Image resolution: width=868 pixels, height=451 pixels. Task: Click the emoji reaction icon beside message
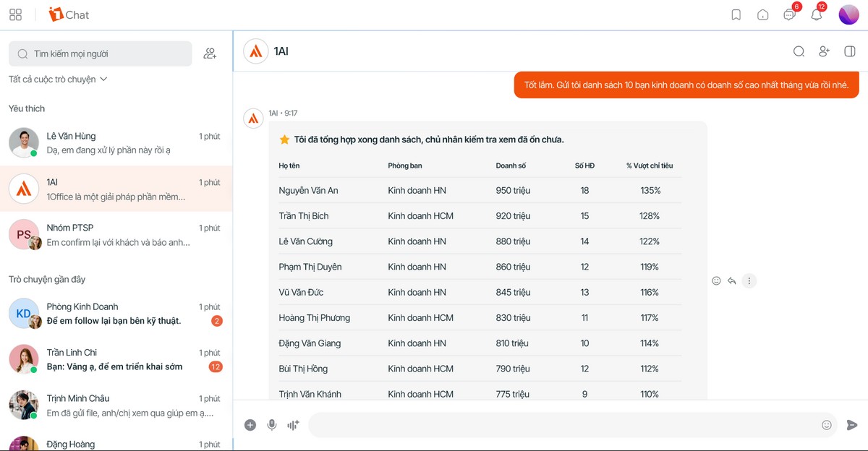tap(716, 281)
